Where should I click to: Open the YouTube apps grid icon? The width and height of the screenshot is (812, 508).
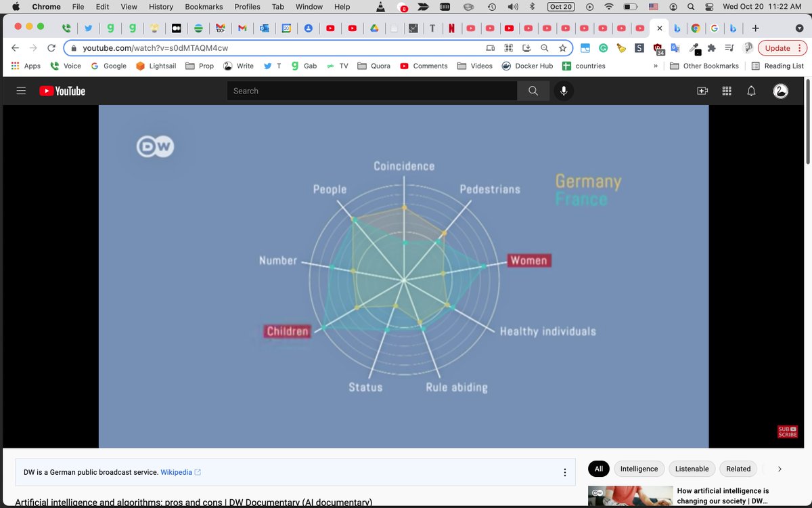(x=727, y=91)
